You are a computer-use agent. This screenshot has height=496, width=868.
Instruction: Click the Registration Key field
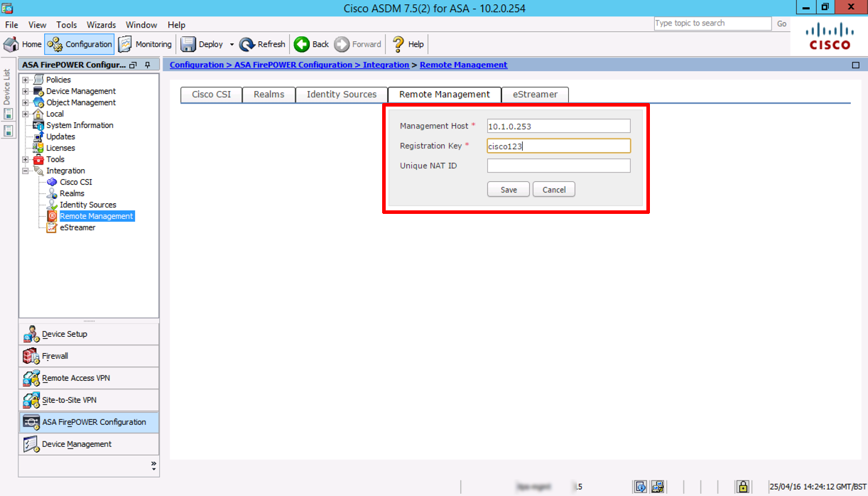pyautogui.click(x=558, y=146)
